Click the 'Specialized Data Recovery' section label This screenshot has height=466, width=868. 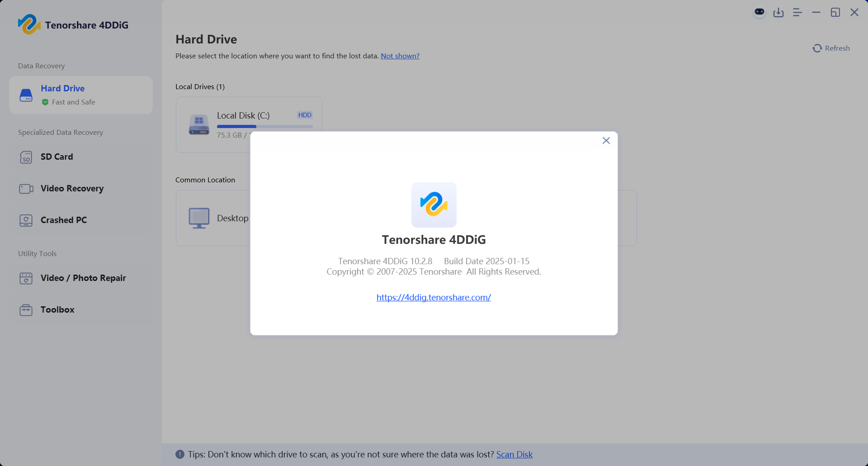(61, 132)
